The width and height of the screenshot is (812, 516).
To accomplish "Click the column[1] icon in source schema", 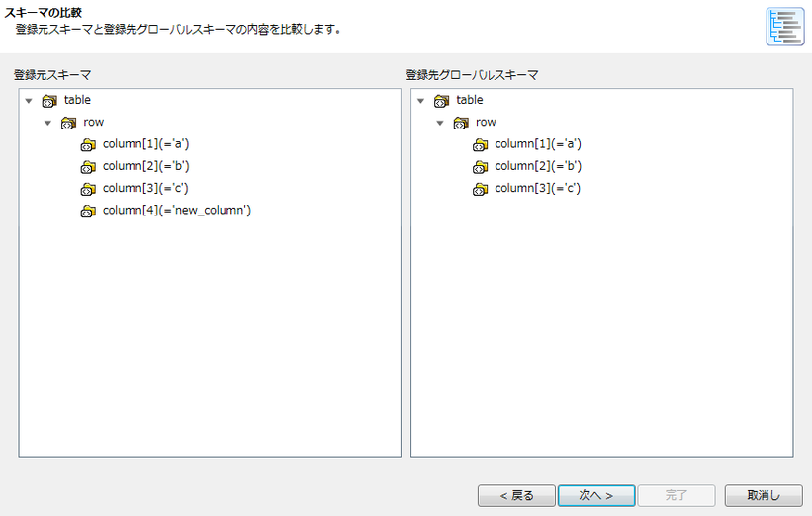I will click(88, 145).
